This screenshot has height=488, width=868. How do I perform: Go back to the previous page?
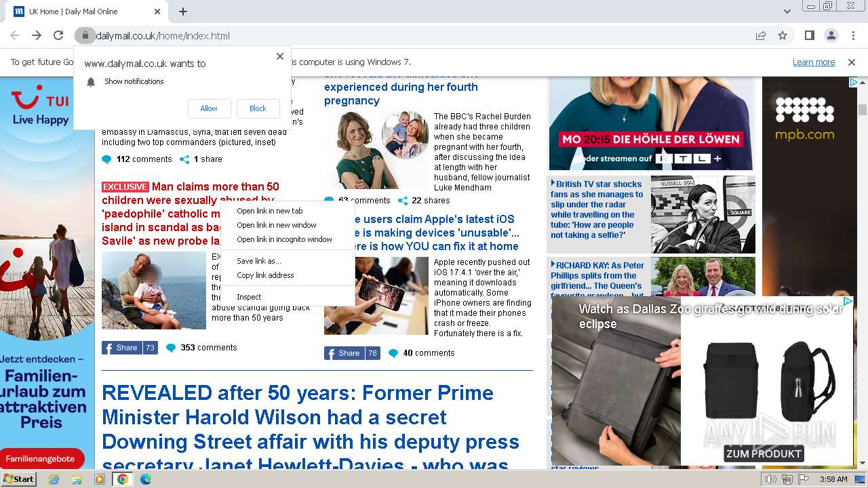pos(15,35)
